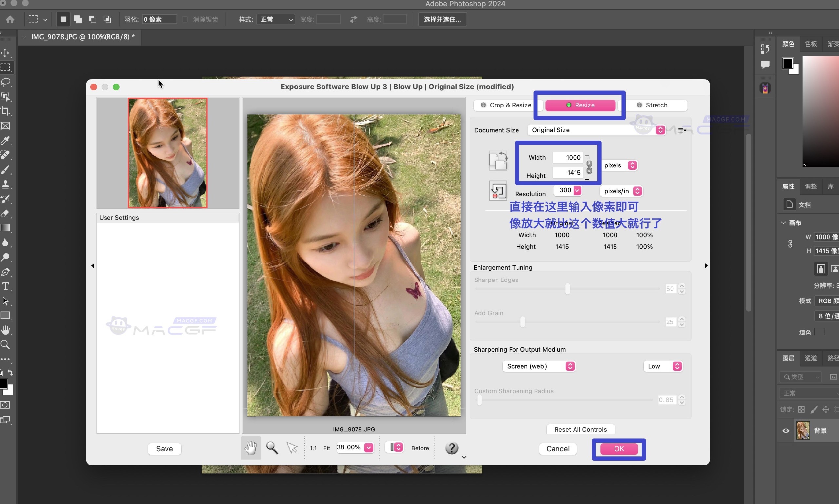Viewport: 839px width, 504px height.
Task: Click the rotate document orientation icon
Action: pos(498,161)
